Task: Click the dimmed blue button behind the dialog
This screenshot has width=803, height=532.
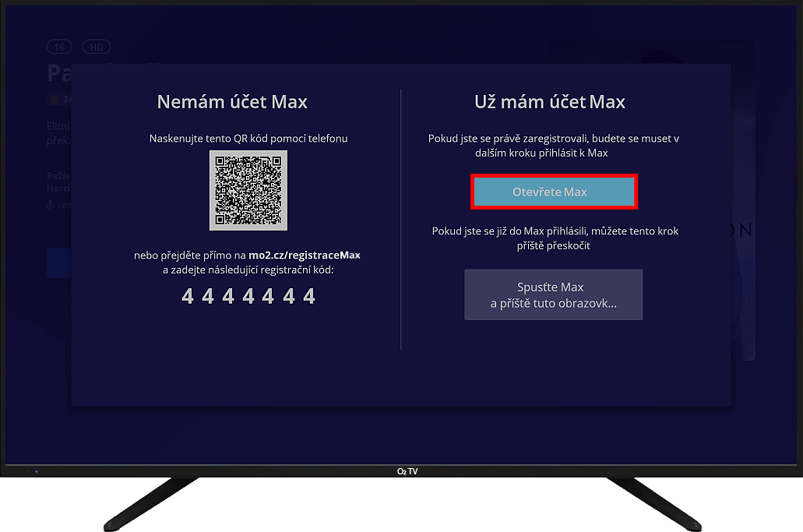Action: point(58,263)
